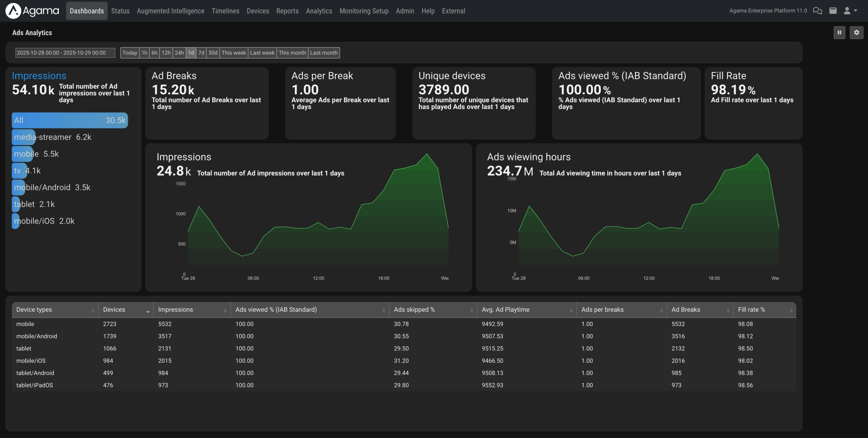Viewport: 868px width, 438px height.
Task: Enable the Last month time filter
Action: pos(323,53)
